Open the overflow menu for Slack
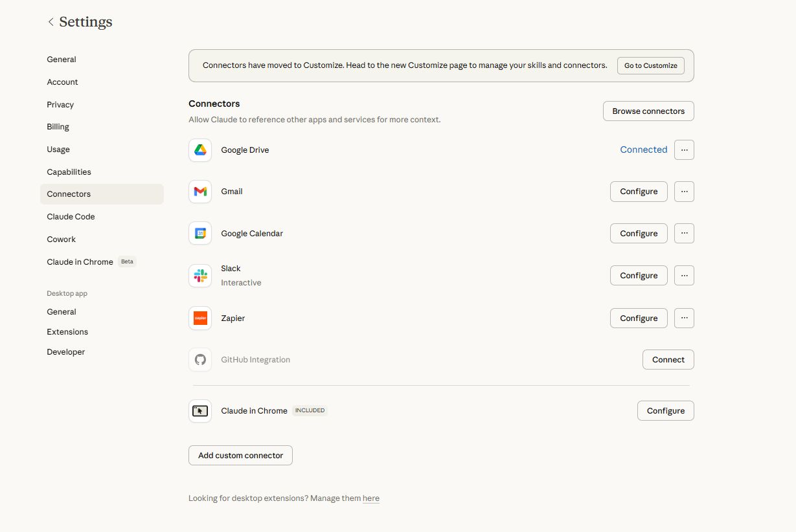796x532 pixels. (x=684, y=275)
